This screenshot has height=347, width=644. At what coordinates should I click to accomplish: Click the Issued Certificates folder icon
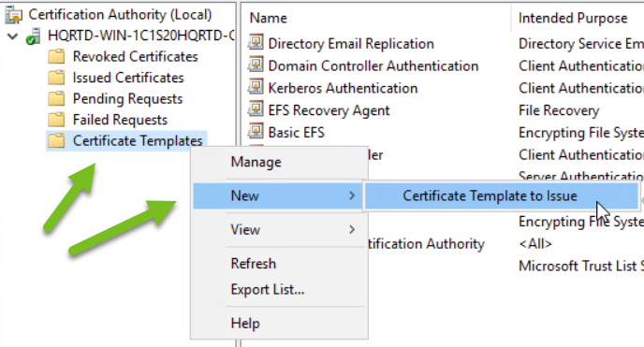56,78
